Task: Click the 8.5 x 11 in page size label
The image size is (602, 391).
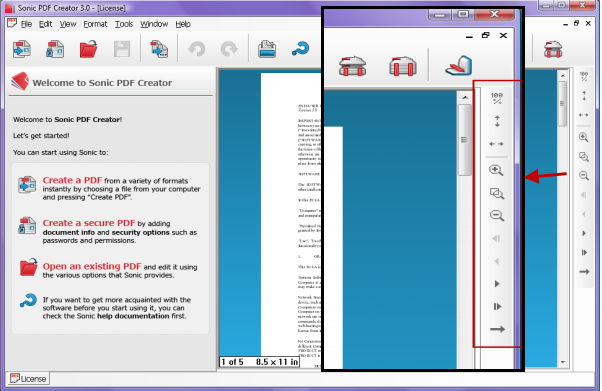Action: tap(277, 362)
